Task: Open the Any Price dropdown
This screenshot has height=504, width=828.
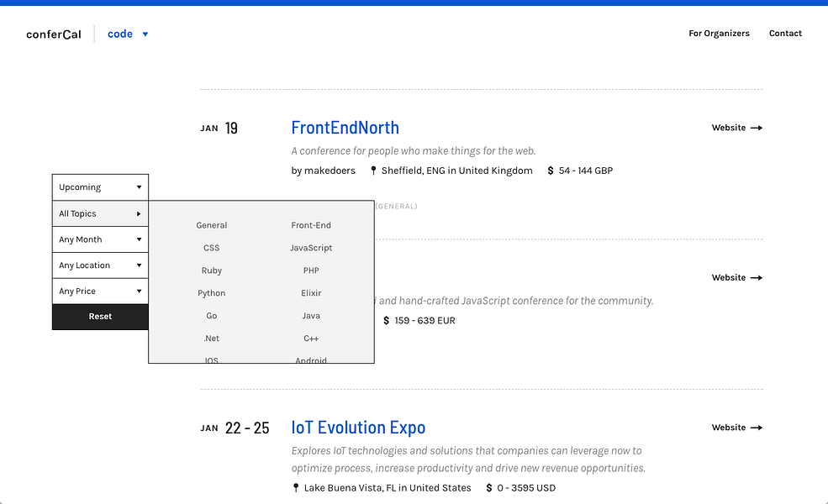Action: [100, 291]
